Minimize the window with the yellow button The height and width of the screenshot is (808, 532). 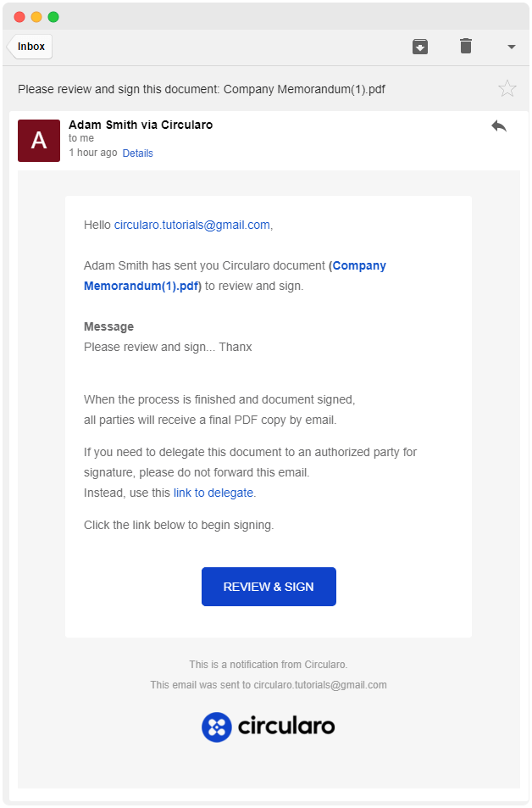pyautogui.click(x=36, y=17)
